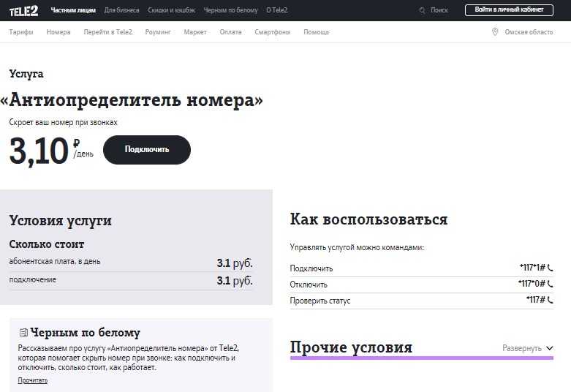Click the Отключить row label
This screenshot has height=392, width=571.
point(309,284)
